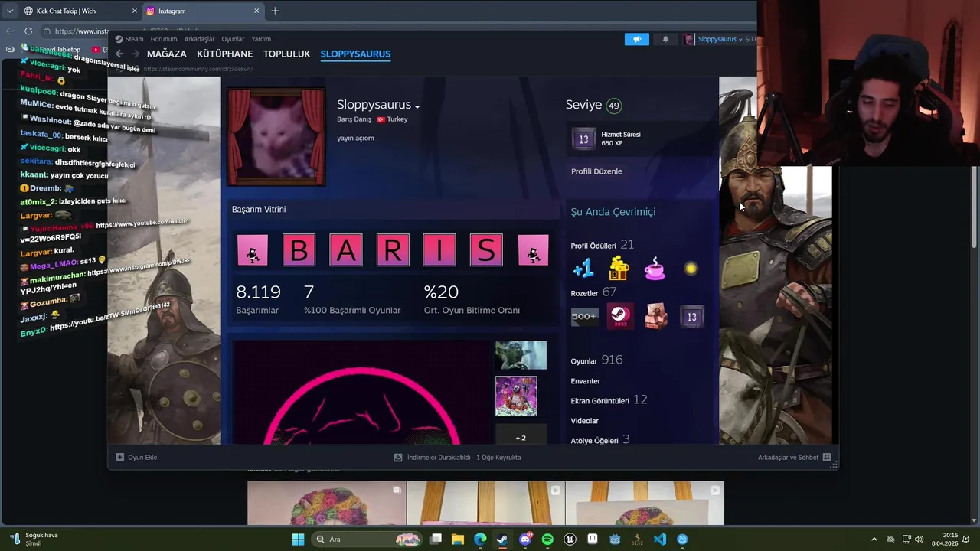Image resolution: width=980 pixels, height=551 pixels.
Task: Click the Yoda screenshot thumbnail
Action: tap(521, 355)
